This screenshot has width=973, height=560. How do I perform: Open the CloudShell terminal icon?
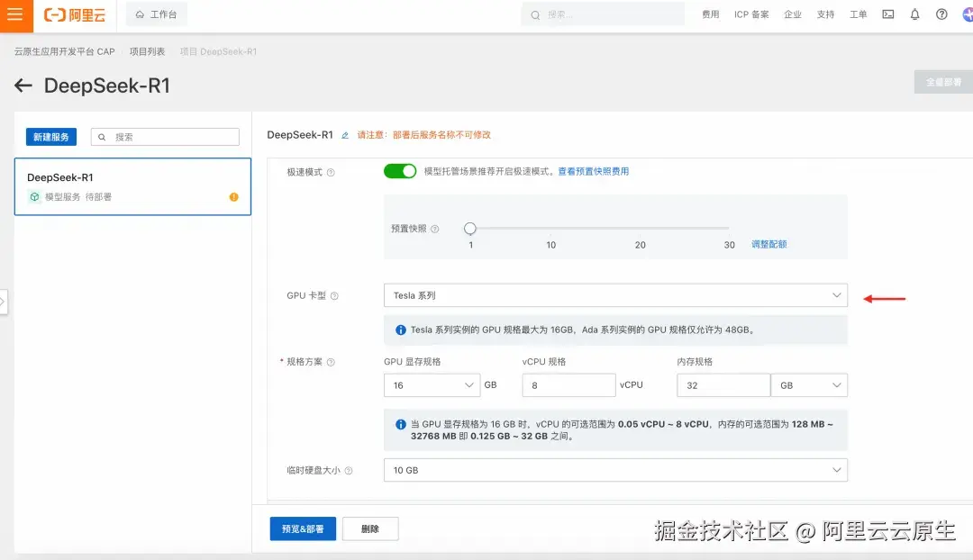click(887, 14)
